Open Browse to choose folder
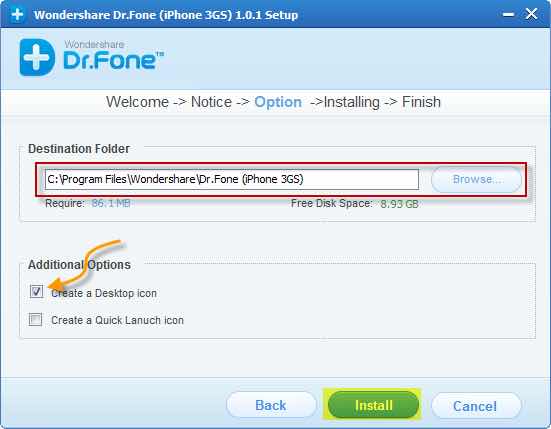This screenshot has width=551, height=429. coord(477,179)
